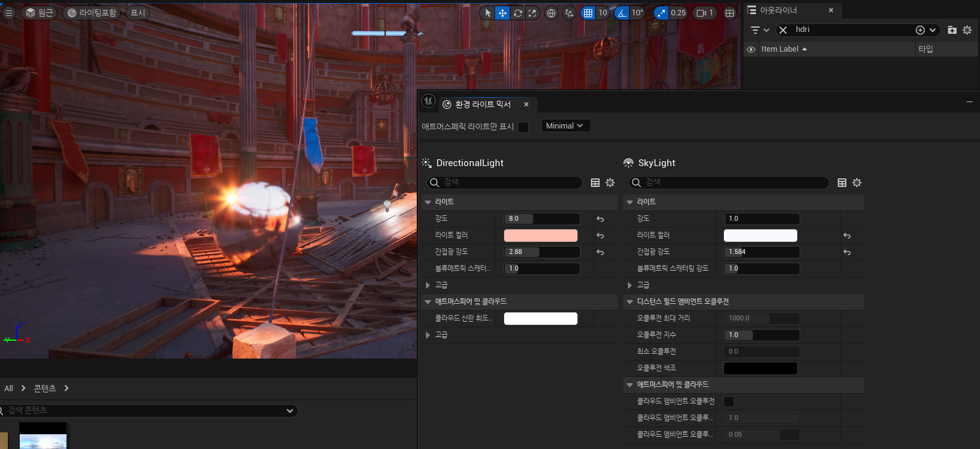This screenshot has width=980, height=449.
Task: Collapse DirectionalLight Light section
Action: pos(428,202)
